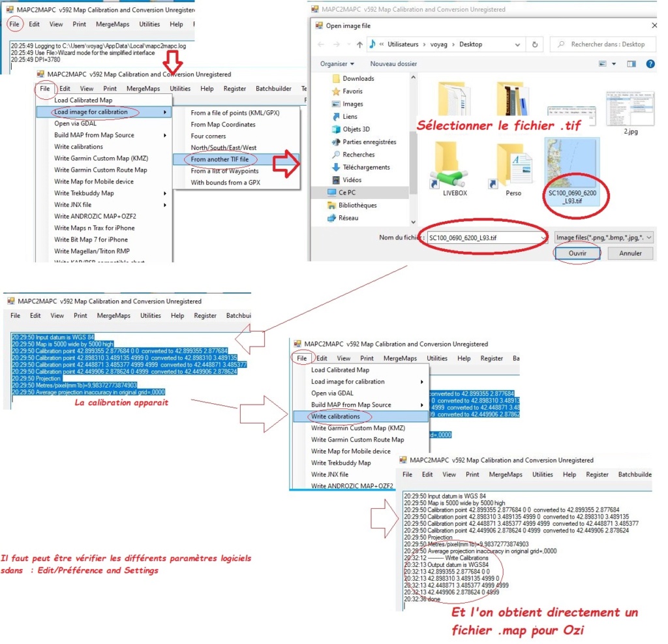This screenshot has height=644, width=668.
Task: Click the Annuler button
Action: coord(630,253)
